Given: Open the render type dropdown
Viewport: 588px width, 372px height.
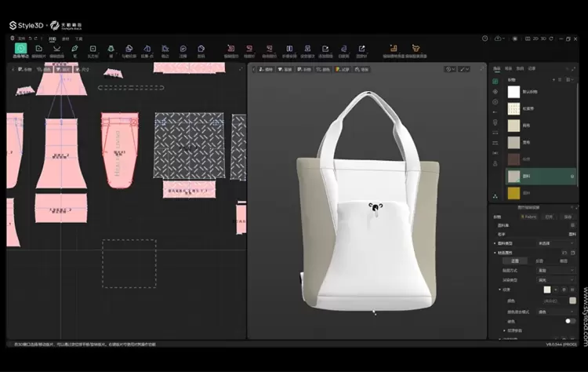Looking at the screenshot, I should tap(557, 279).
